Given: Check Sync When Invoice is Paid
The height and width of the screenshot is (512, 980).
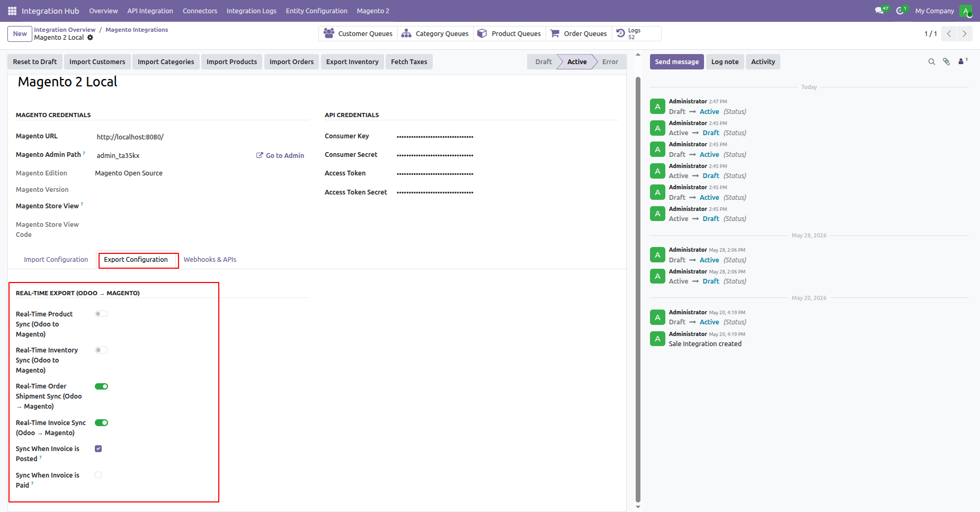Looking at the screenshot, I should [x=98, y=475].
